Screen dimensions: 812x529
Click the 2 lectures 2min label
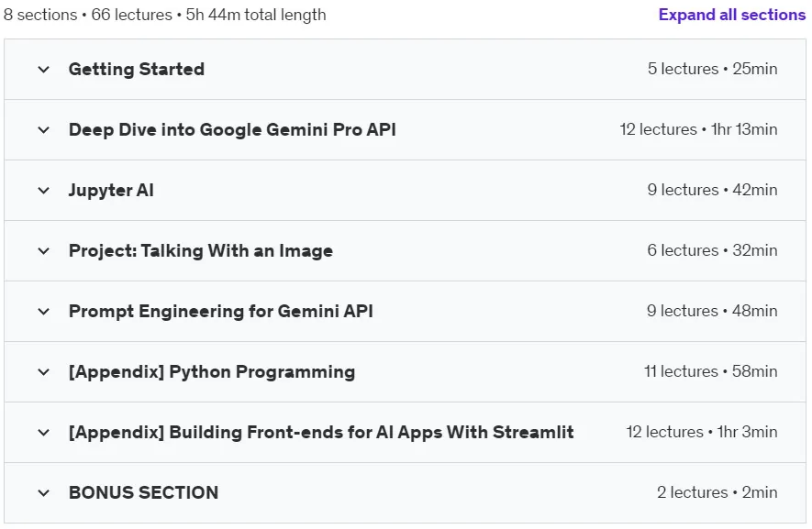(x=717, y=492)
